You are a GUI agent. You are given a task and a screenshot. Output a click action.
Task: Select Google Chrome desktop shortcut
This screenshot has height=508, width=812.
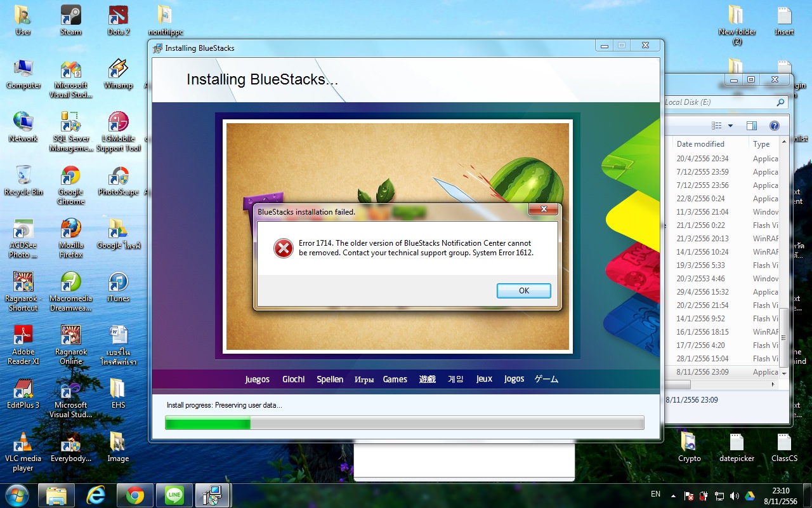tap(71, 185)
